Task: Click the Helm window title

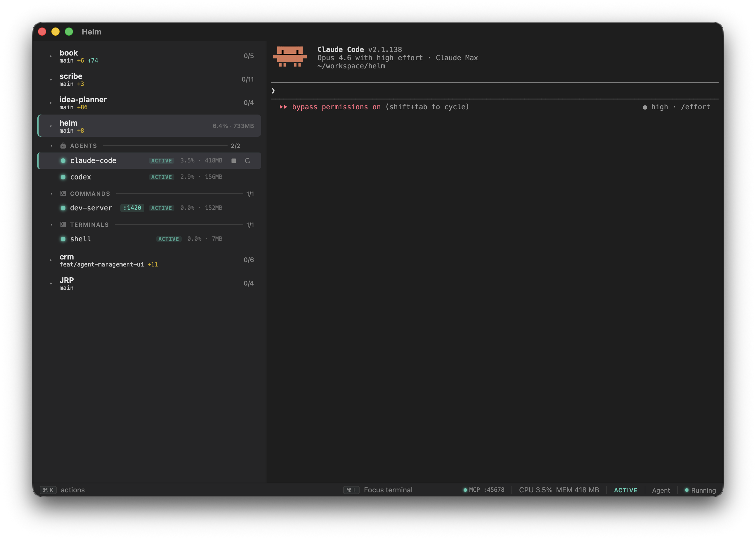Action: click(91, 32)
